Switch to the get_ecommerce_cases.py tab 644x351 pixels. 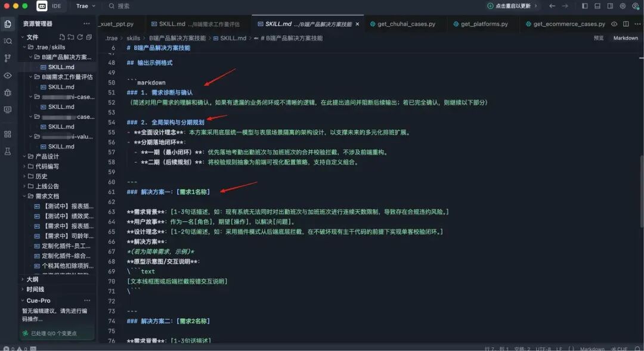pos(565,24)
